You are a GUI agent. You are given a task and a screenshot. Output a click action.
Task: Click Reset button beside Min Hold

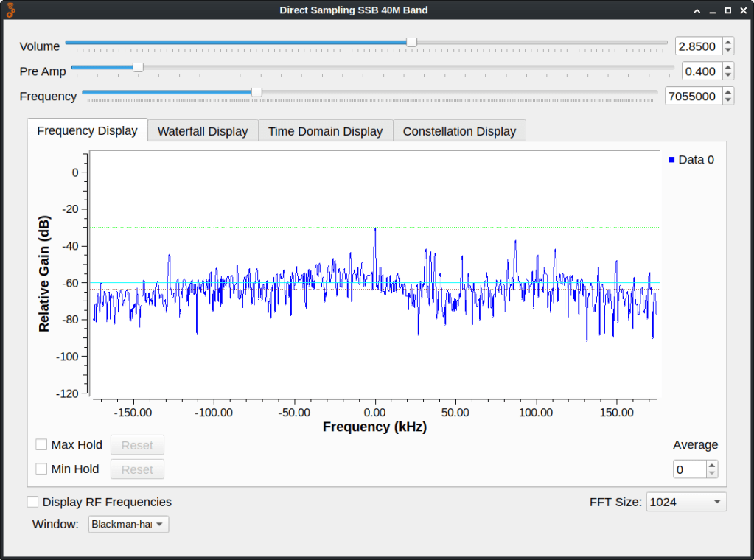coord(137,469)
